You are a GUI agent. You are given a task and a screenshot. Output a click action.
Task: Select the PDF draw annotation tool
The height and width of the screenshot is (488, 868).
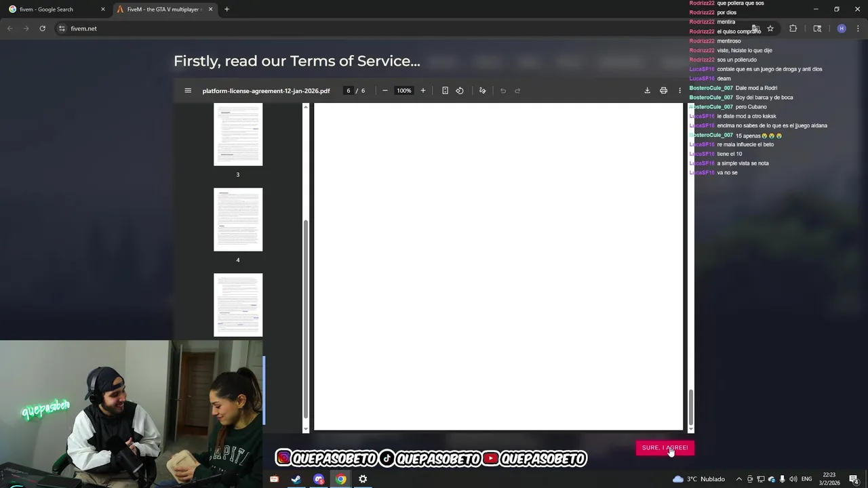(x=483, y=91)
